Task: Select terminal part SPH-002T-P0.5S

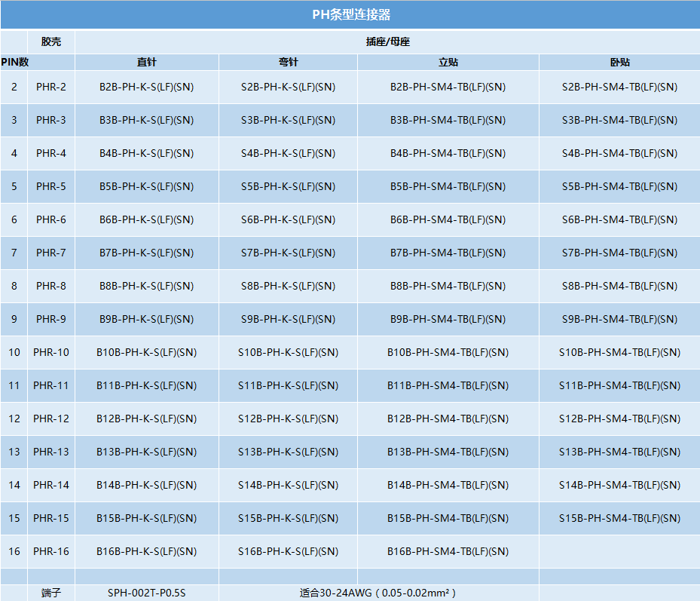Action: click(x=146, y=593)
